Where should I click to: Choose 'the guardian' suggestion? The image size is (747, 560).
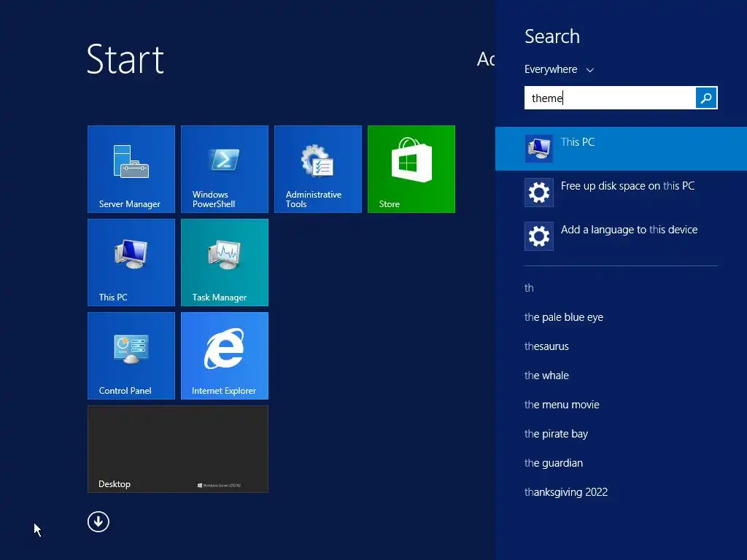click(554, 463)
